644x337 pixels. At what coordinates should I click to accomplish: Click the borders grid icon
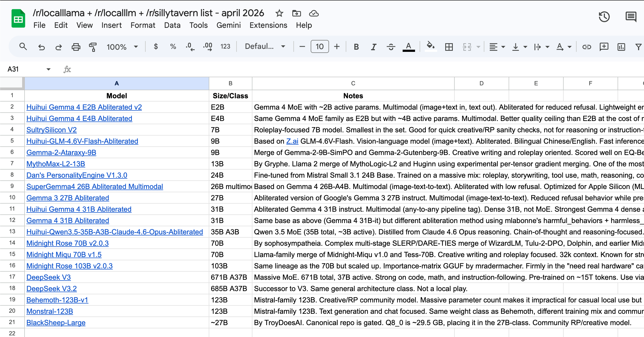[449, 47]
